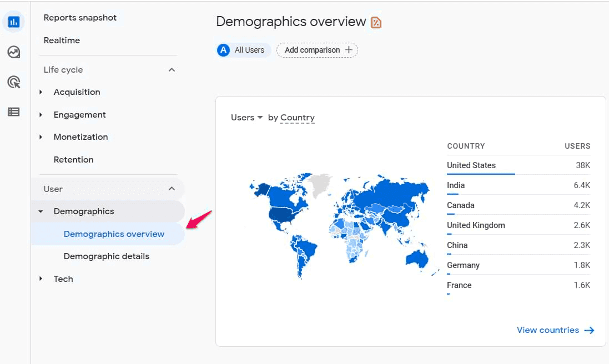
Task: Open the Country dimension selector
Action: point(298,117)
